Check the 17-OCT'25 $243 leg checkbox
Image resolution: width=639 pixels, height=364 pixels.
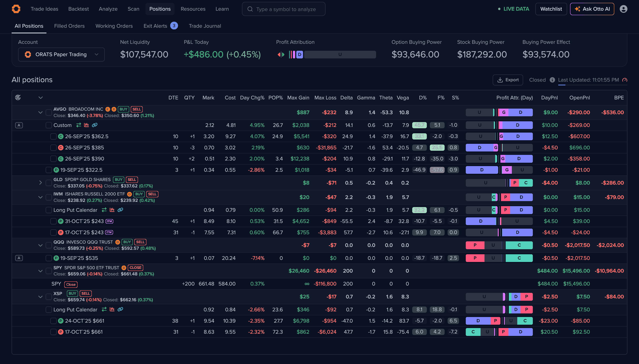53,233
